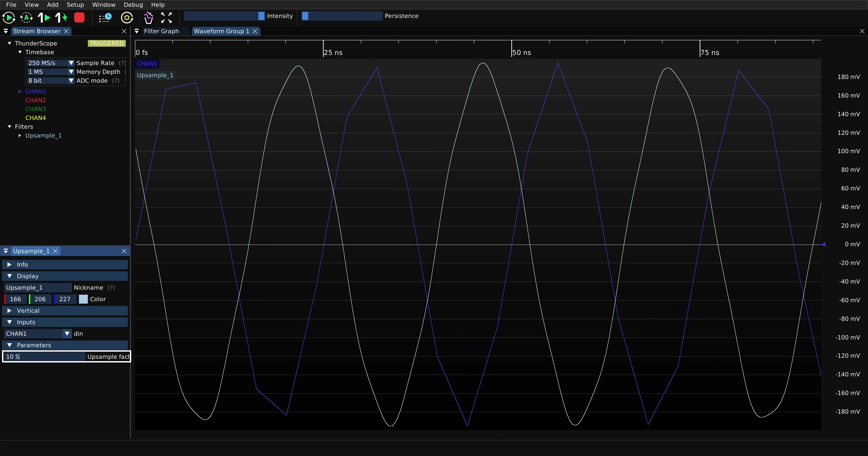Open the Waveform Group dock menu triangle
Screen dimensions: 868x456
[x=137, y=31]
